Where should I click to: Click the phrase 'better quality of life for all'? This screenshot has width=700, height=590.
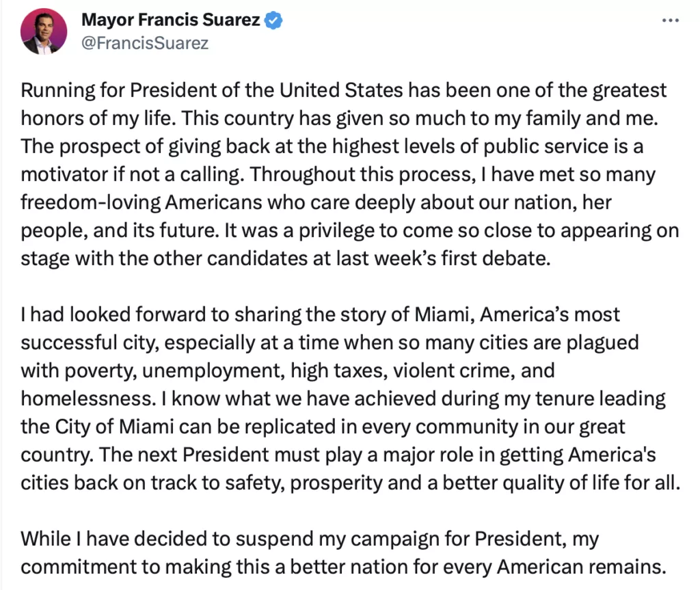tap(561, 483)
